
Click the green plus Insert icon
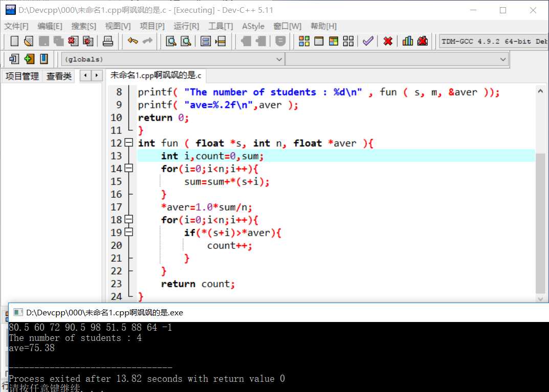pyautogui.click(x=29, y=59)
